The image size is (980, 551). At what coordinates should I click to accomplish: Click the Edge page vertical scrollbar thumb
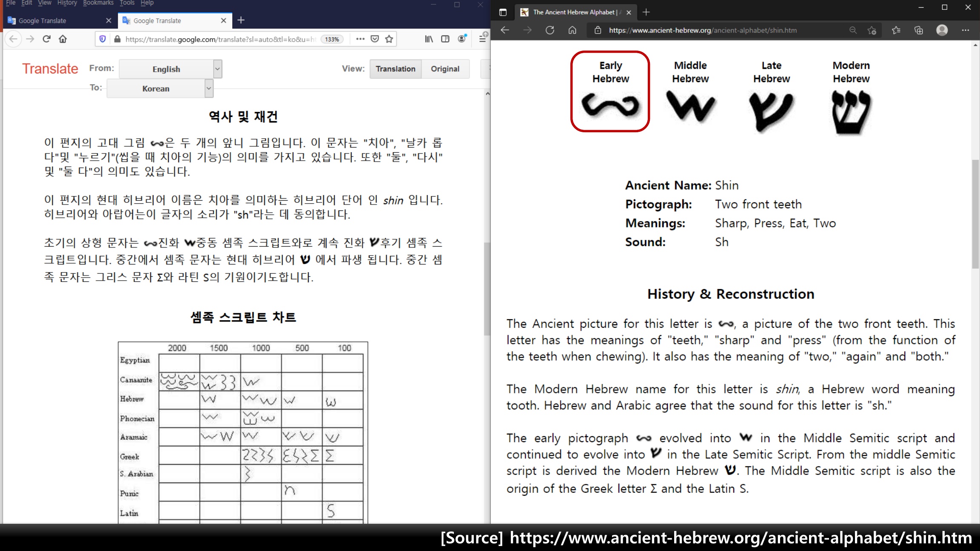975,214
